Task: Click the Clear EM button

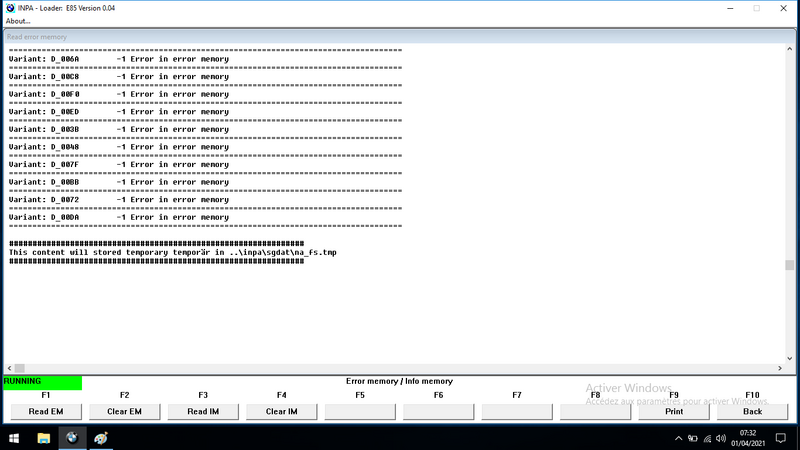Action: tap(124, 411)
